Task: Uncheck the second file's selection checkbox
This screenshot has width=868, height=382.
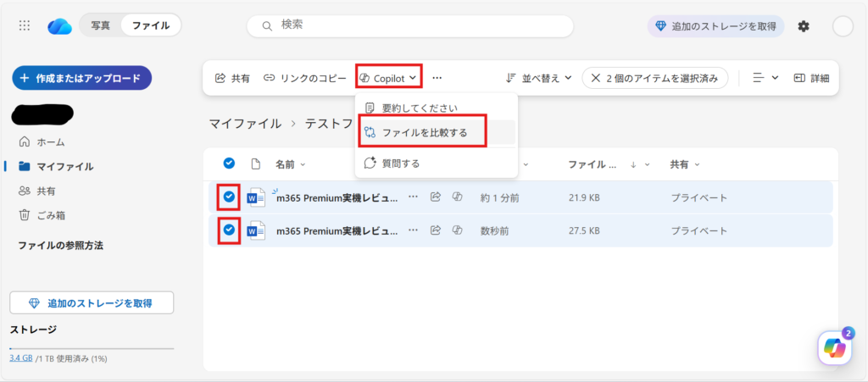Action: (x=229, y=230)
